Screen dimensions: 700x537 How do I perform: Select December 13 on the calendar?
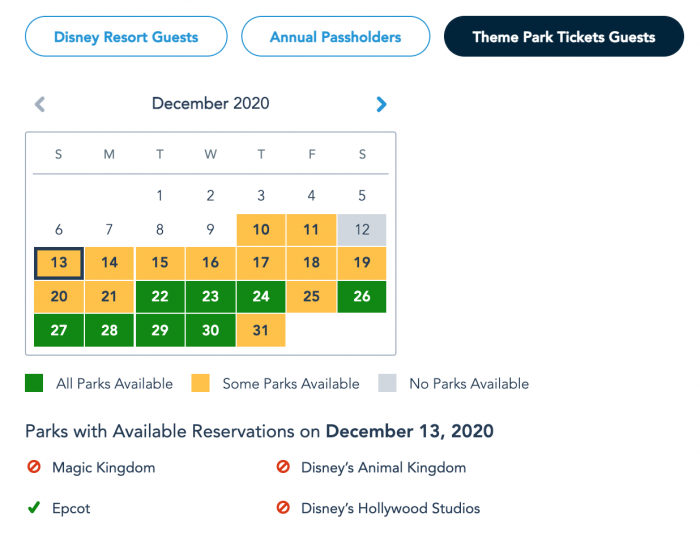[59, 263]
